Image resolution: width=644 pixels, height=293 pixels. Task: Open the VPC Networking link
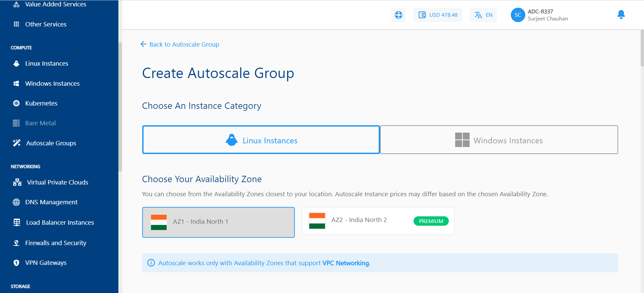coord(345,263)
